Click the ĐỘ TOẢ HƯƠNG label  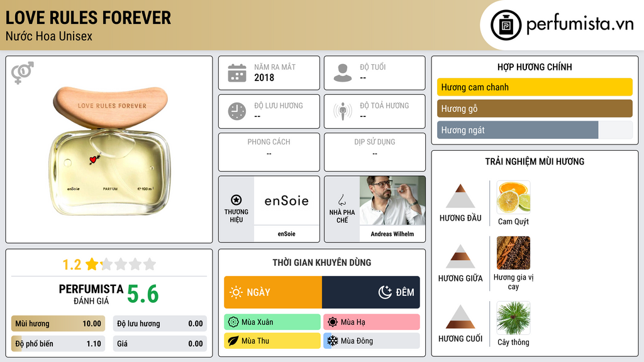pos(384,106)
